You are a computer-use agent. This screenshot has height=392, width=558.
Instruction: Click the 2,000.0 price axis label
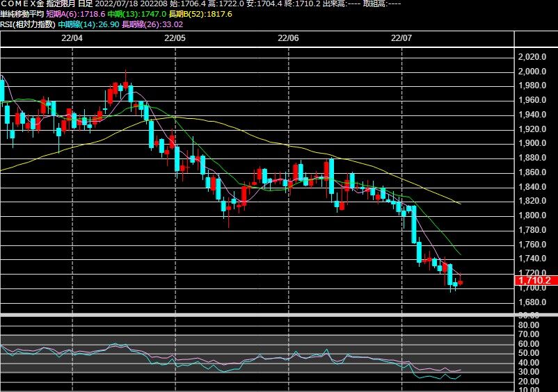532,72
